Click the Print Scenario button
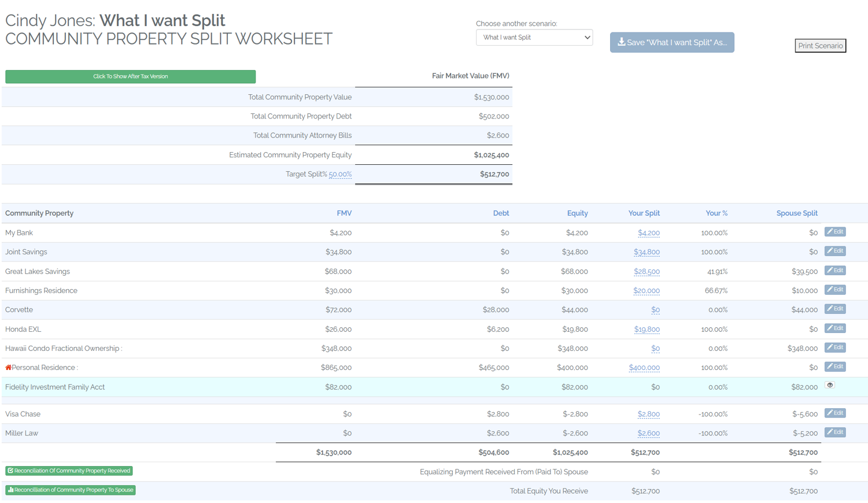 (820, 46)
